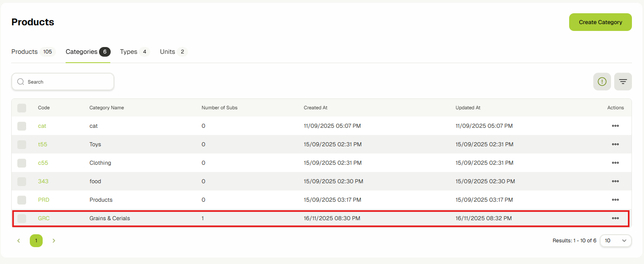
Task: Go to next page arrow
Action: tap(54, 241)
